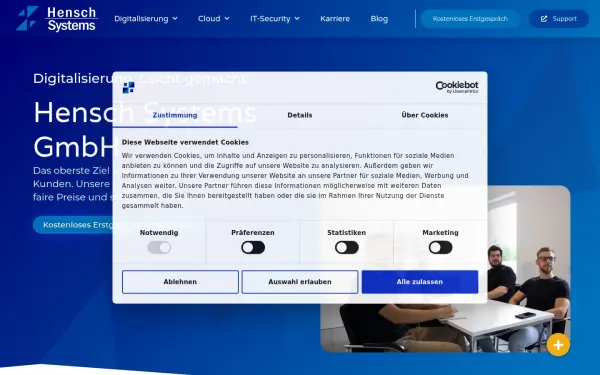The width and height of the screenshot is (600, 375).
Task: Click the Support button in header
Action: tap(559, 19)
